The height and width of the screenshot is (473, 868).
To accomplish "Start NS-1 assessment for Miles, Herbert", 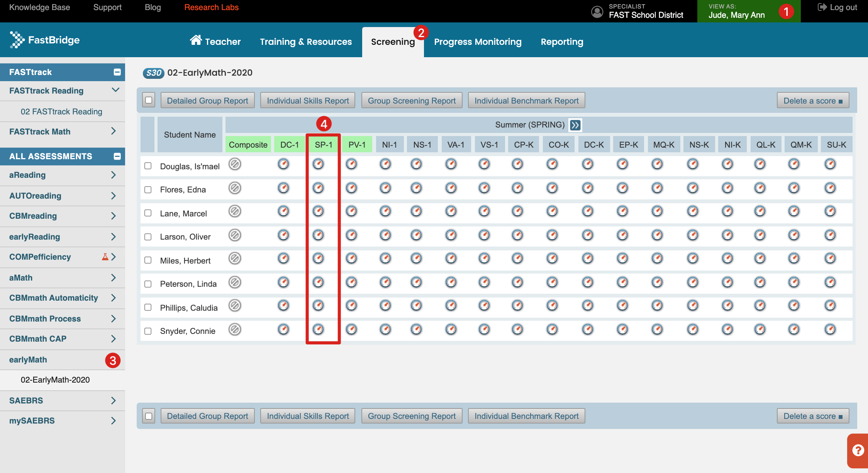I will pos(416,259).
